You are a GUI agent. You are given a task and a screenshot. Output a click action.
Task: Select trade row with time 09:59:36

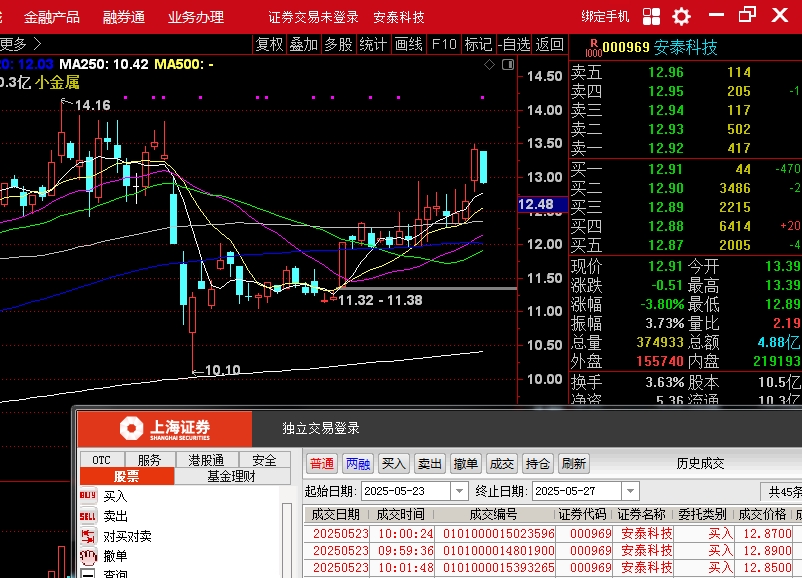tap(552, 550)
